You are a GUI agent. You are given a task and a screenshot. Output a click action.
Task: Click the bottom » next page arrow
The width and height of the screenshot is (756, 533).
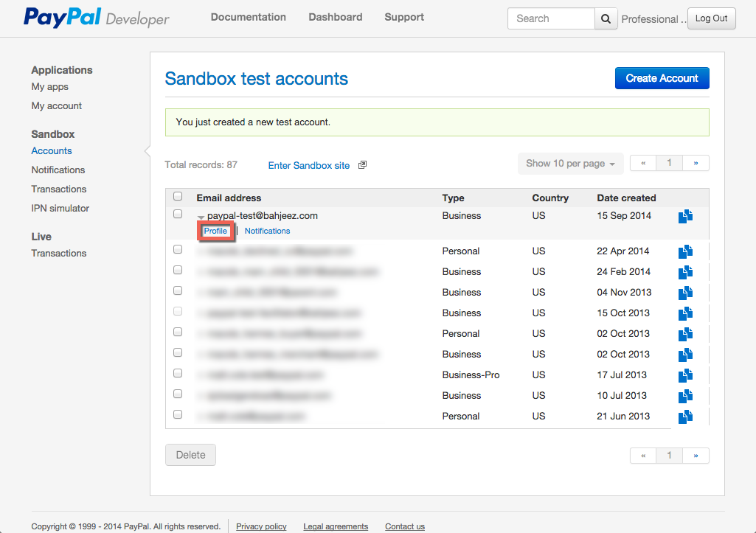pyautogui.click(x=696, y=456)
